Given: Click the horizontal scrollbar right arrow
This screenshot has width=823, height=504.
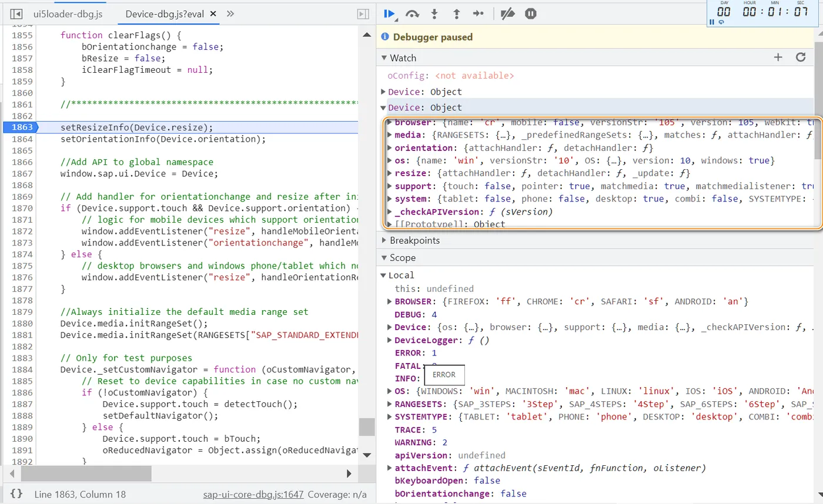Looking at the screenshot, I should 349,473.
